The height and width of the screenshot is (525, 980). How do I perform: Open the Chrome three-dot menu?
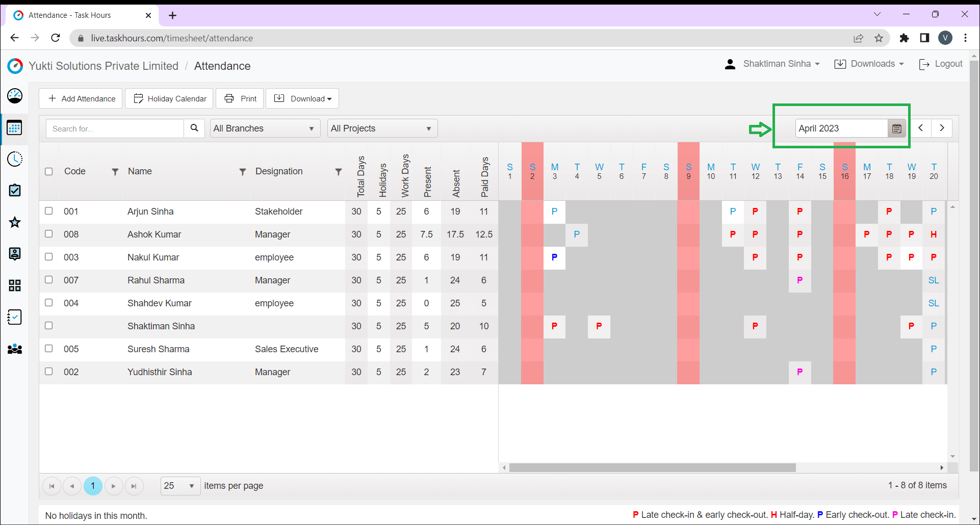(x=966, y=38)
